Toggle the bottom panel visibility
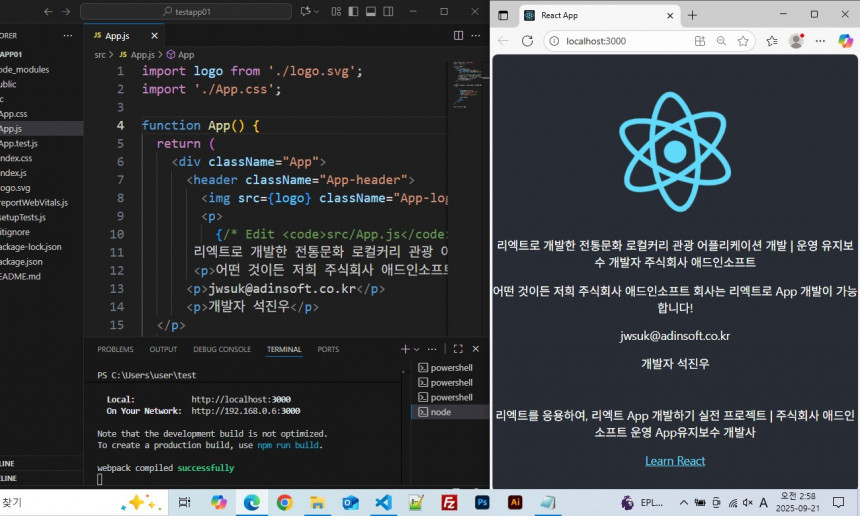860x516 pixels. tap(371, 12)
